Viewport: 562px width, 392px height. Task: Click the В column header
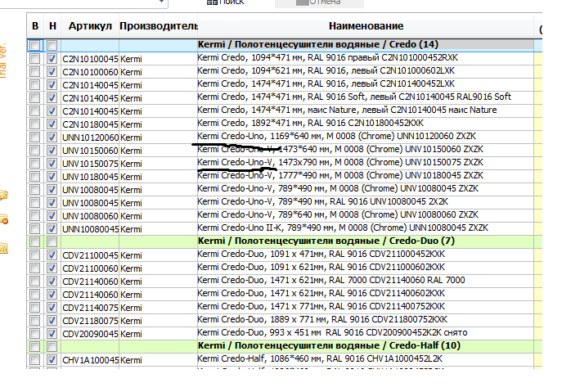click(x=35, y=26)
